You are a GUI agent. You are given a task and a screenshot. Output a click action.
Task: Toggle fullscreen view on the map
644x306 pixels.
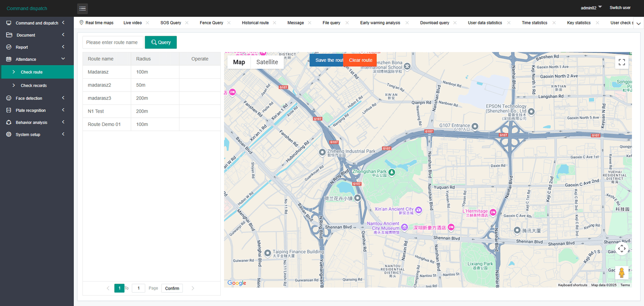tap(621, 62)
